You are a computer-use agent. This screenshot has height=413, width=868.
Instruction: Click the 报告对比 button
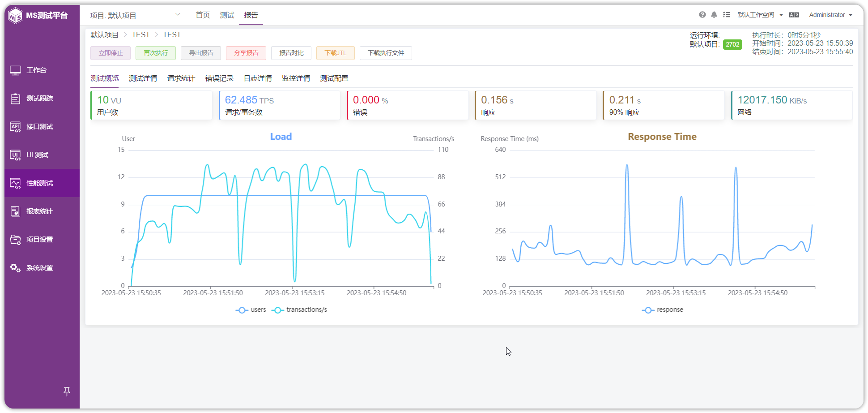291,53
